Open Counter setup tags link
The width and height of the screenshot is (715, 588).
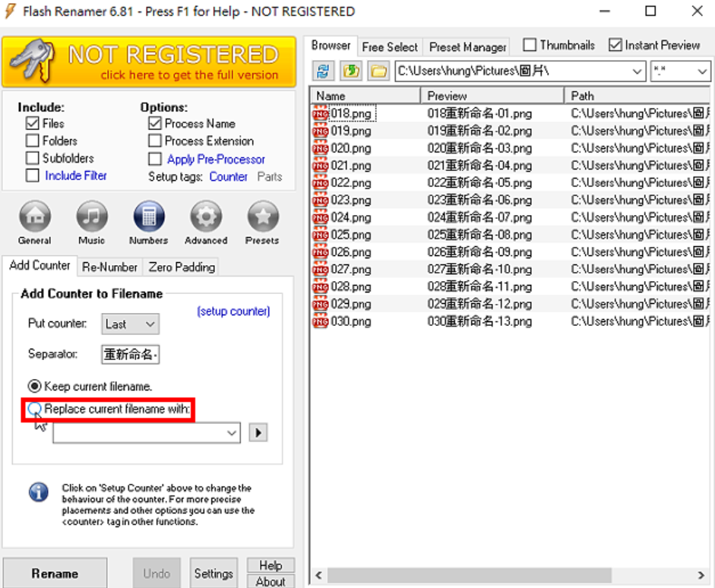pos(229,176)
